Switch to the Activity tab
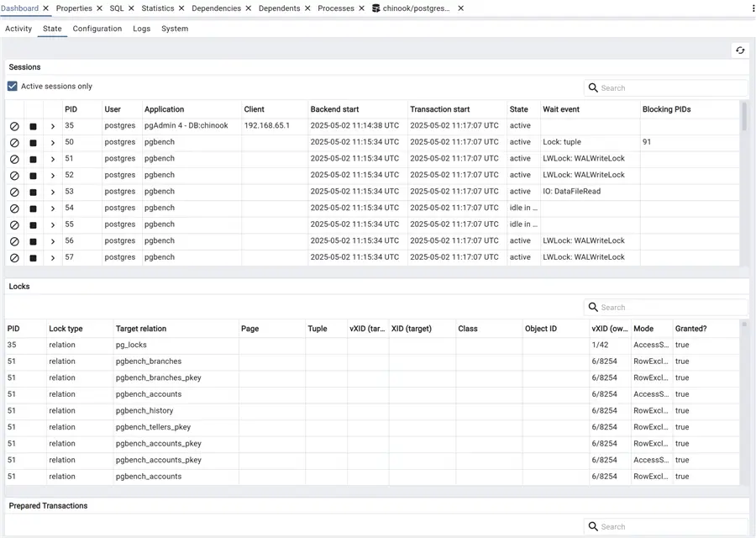Image resolution: width=756 pixels, height=538 pixels. pos(18,28)
